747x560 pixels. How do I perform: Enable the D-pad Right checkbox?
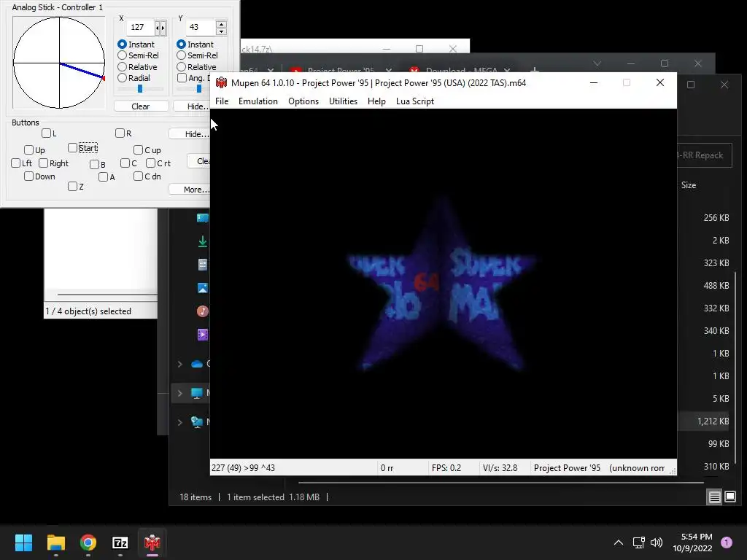pyautogui.click(x=43, y=163)
